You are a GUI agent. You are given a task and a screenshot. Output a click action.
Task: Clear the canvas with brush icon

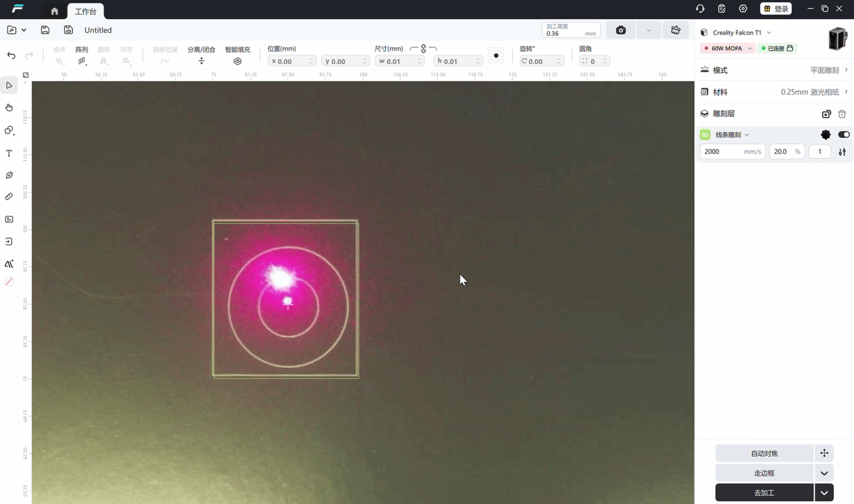(675, 30)
